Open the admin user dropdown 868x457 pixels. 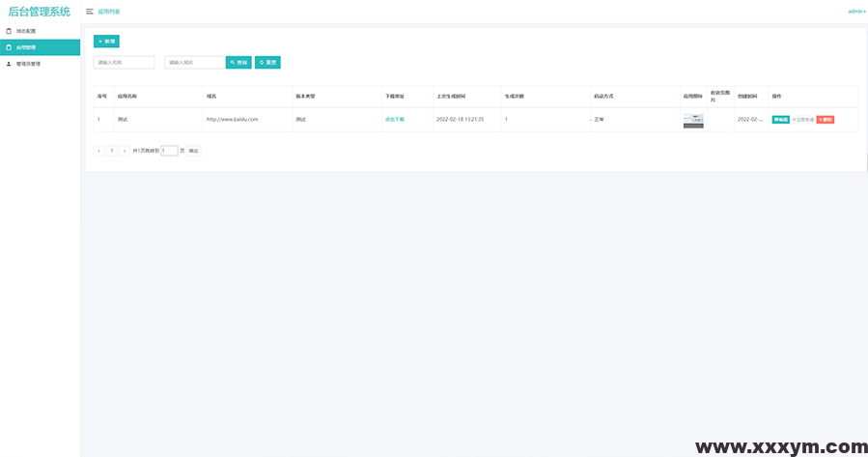pos(856,12)
